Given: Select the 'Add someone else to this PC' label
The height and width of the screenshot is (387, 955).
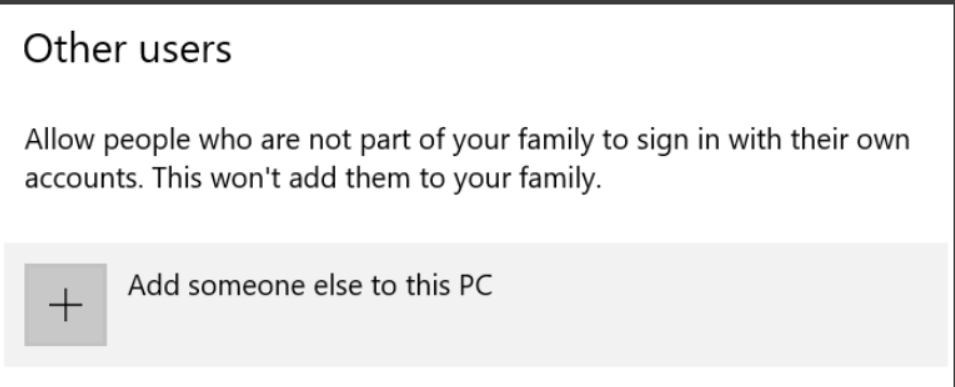Looking at the screenshot, I should pyautogui.click(x=310, y=285).
